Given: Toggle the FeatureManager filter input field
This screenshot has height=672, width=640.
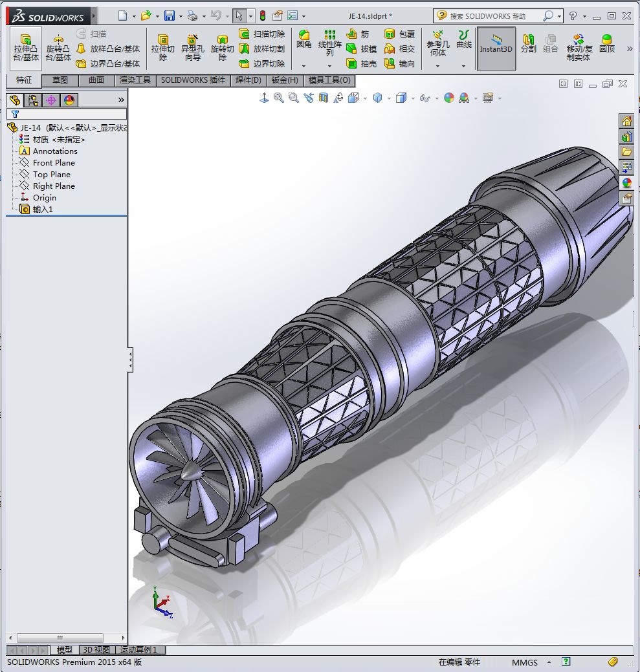Looking at the screenshot, I should pyautogui.click(x=65, y=113).
